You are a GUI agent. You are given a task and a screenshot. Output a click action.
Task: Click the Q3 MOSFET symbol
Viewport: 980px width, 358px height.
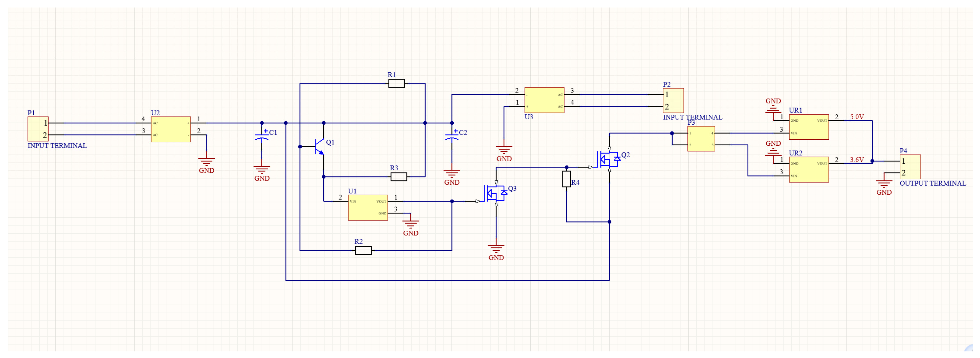(494, 194)
